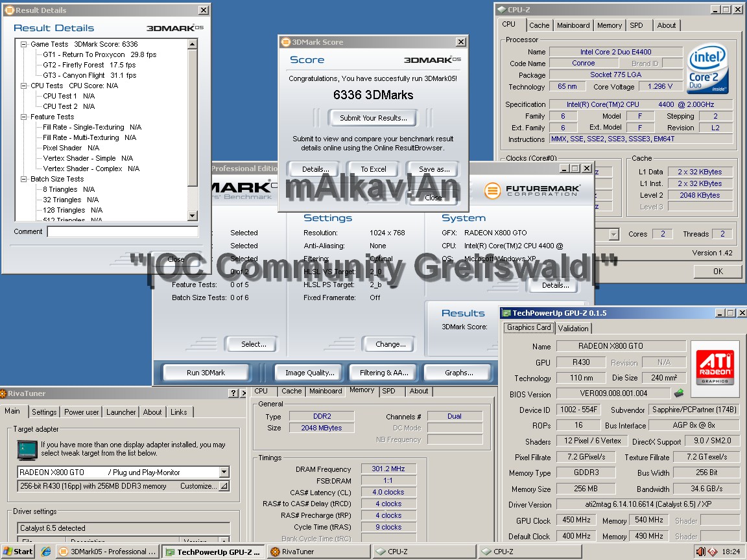Click the RivaTuner help question mark button
747x560 pixels.
233,393
